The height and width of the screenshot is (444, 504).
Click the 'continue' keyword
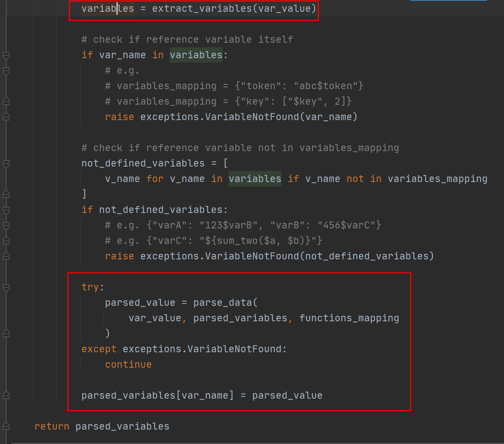pyautogui.click(x=128, y=364)
